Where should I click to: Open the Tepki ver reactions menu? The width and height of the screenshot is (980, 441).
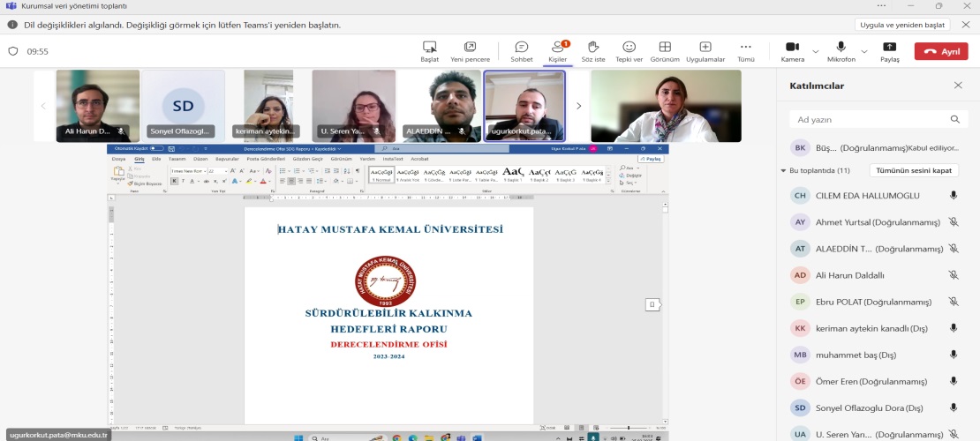tap(629, 51)
